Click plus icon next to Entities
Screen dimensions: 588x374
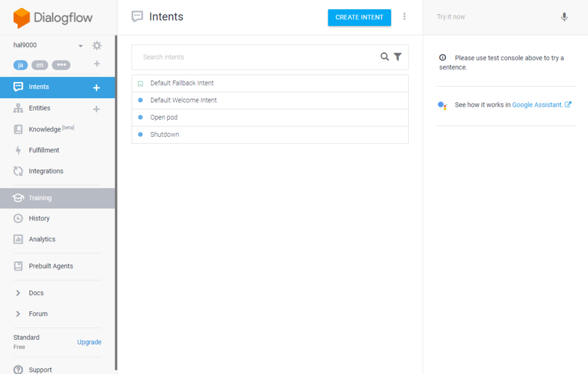[x=96, y=109]
